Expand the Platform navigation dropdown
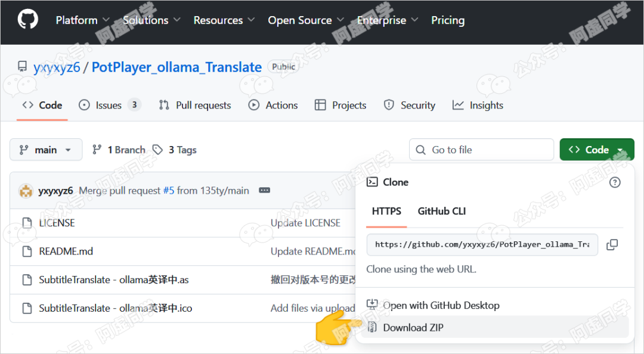This screenshot has height=354, width=644. coord(82,20)
